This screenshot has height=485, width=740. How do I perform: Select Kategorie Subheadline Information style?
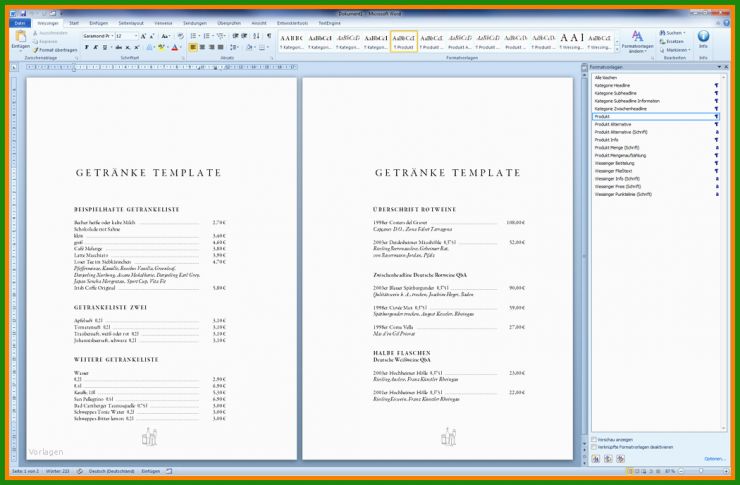click(656, 101)
